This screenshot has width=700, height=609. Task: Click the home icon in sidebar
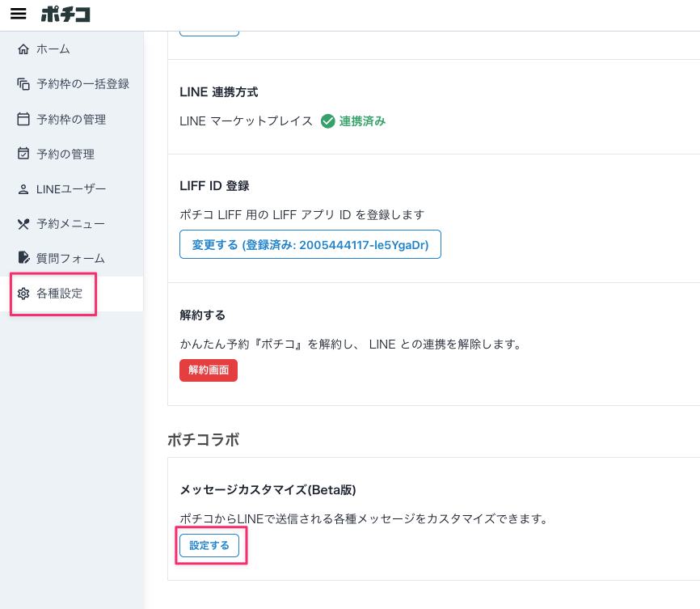[23, 49]
